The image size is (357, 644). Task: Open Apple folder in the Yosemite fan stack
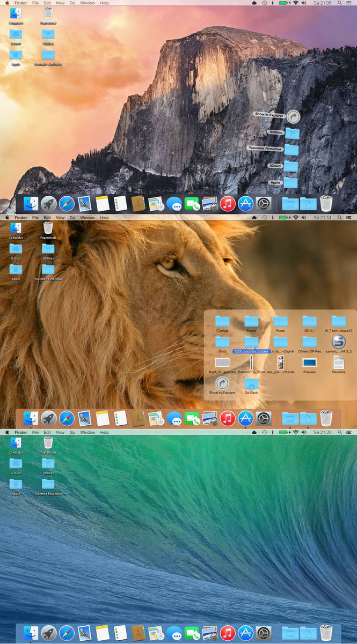[x=290, y=182]
